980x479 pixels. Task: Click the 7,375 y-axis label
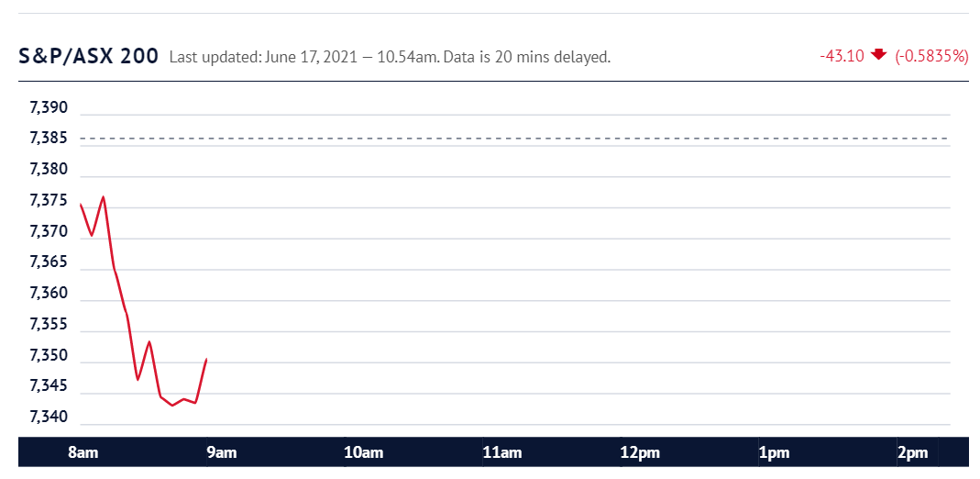pyautogui.click(x=48, y=201)
